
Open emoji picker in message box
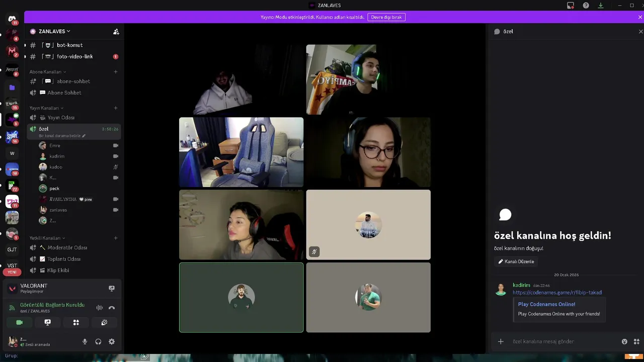624,341
